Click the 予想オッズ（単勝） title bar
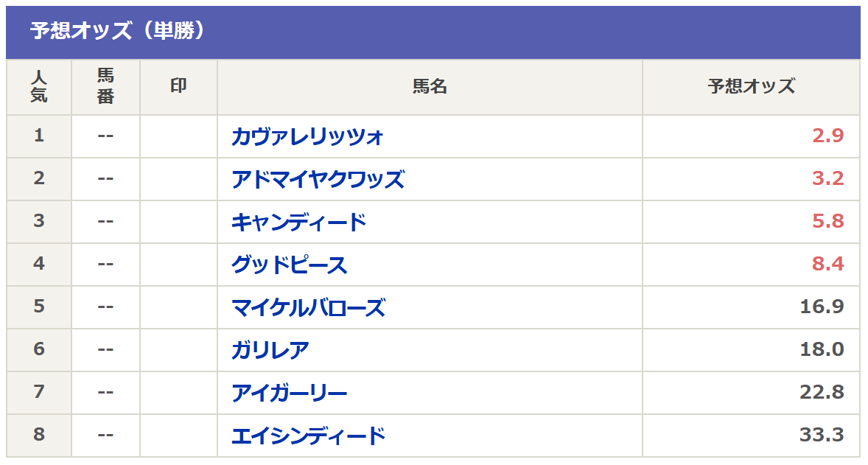The image size is (868, 465). (118, 31)
